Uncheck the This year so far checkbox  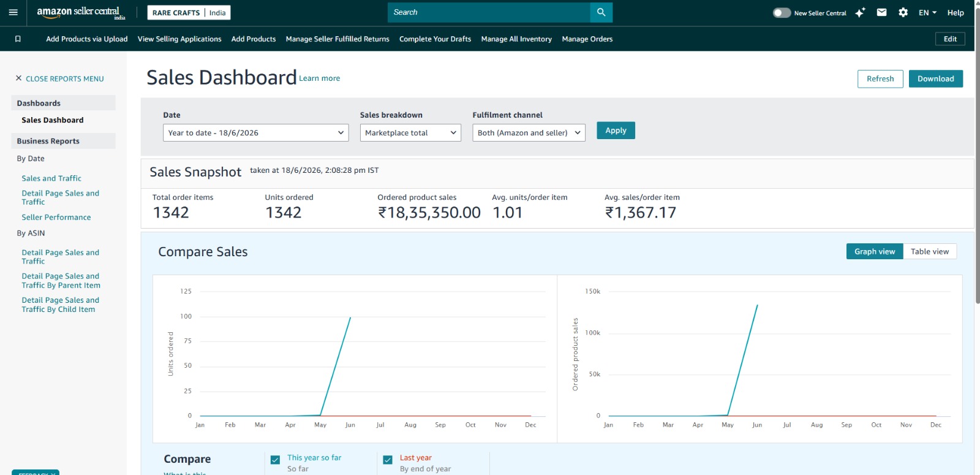[x=276, y=460]
